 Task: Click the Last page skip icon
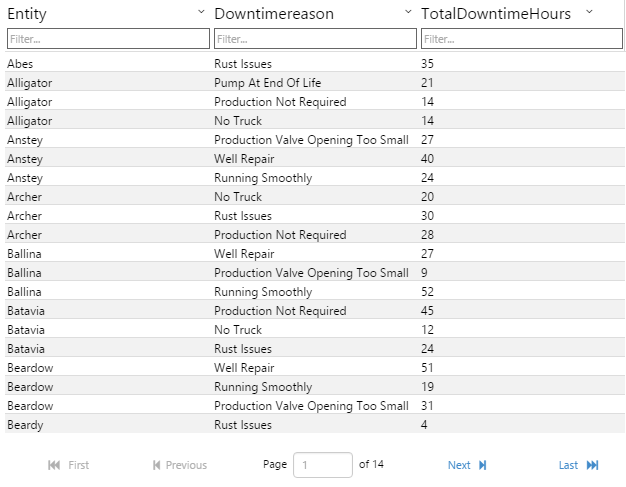pyautogui.click(x=593, y=465)
